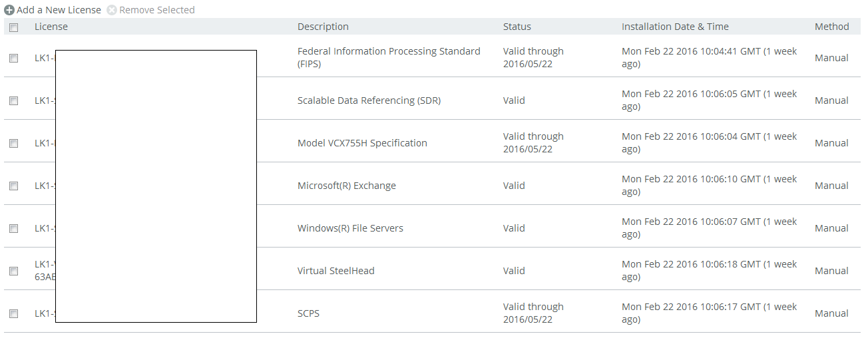
Task: Select the Scalable Data Referencing row checkbox
Action: pyautogui.click(x=13, y=100)
